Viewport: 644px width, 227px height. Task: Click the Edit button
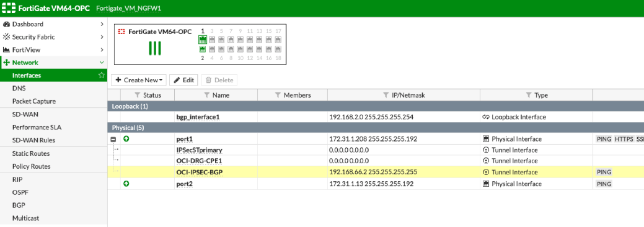(183, 80)
